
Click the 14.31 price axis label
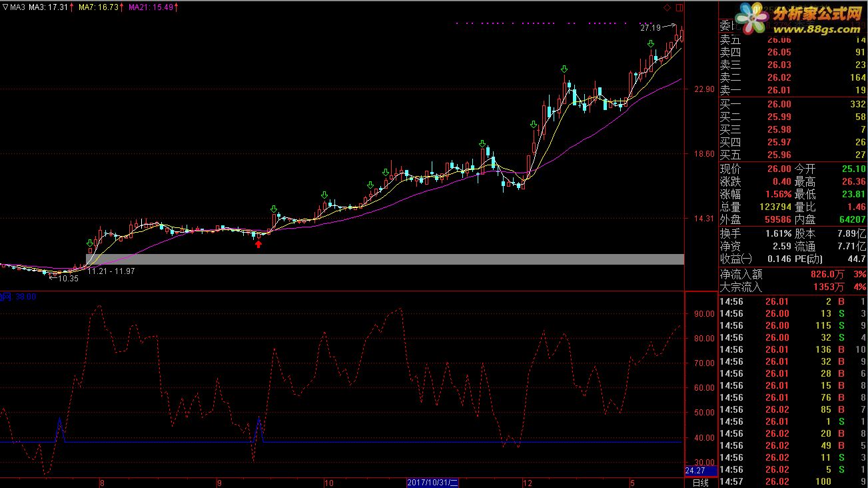pos(703,219)
